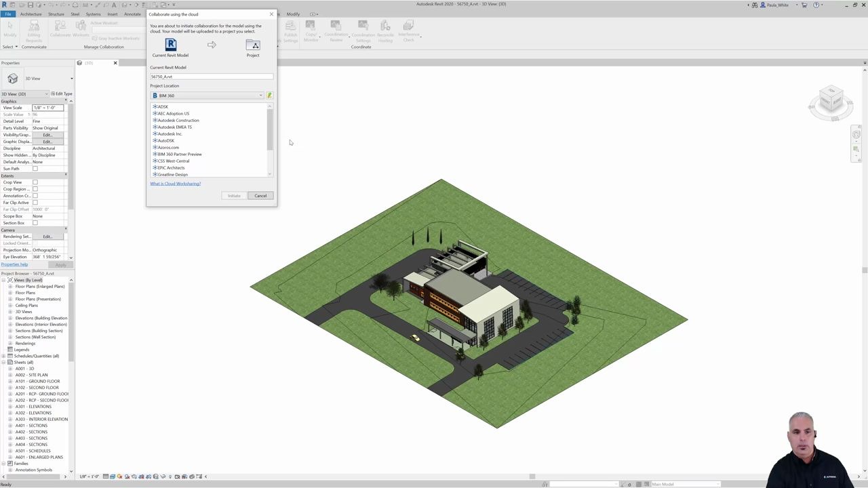Collapse the Sheets (all) node
Screen dimensions: 868x488
[4, 363]
